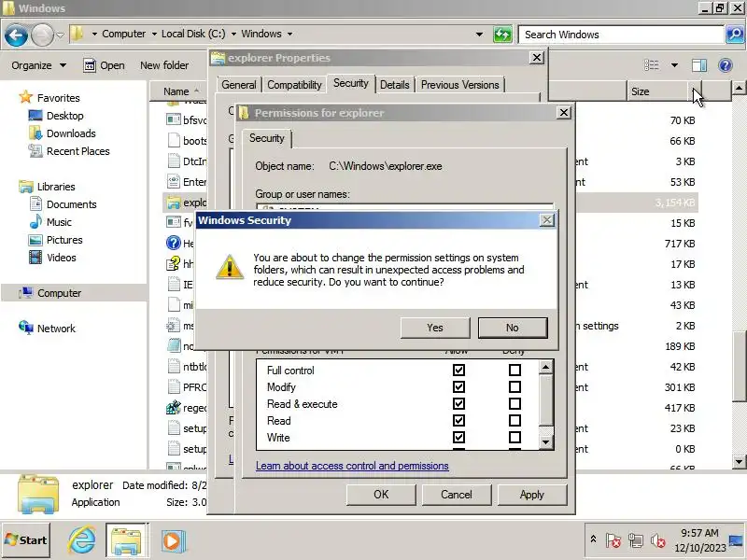Open Videos library
The image size is (747, 560).
tap(62, 258)
